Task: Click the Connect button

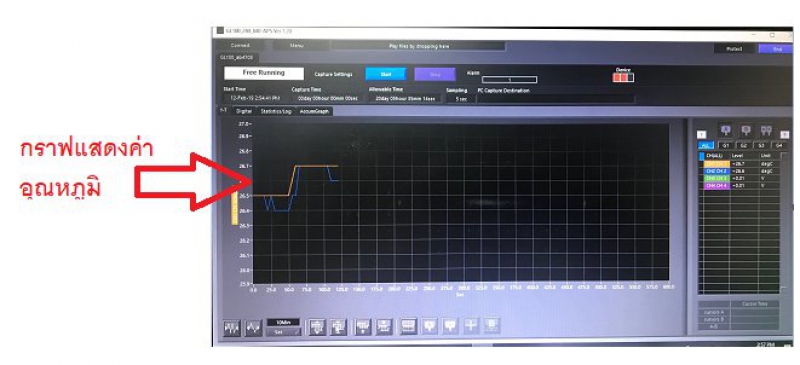Action: (x=240, y=45)
